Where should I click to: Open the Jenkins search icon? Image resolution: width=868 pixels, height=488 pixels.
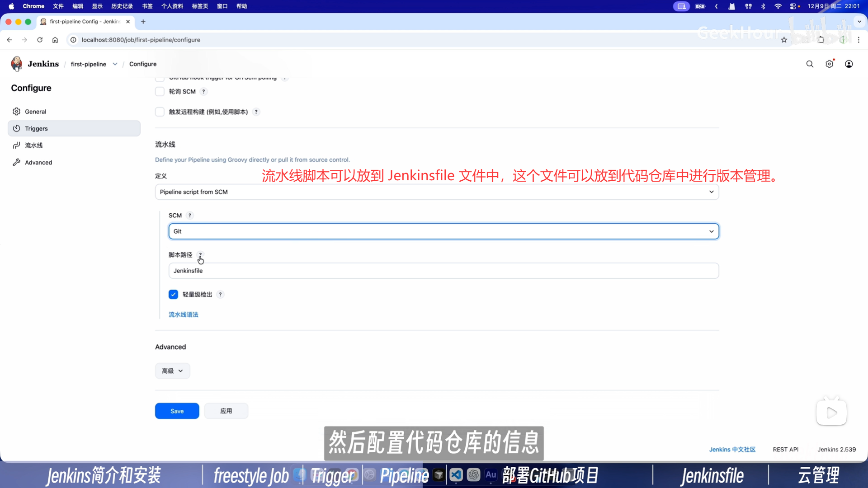pos(810,64)
